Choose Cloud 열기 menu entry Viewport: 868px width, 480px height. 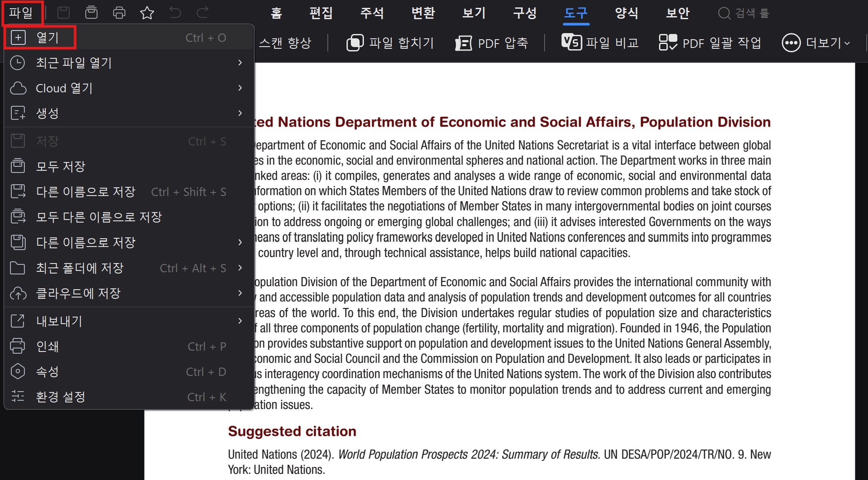click(129, 88)
